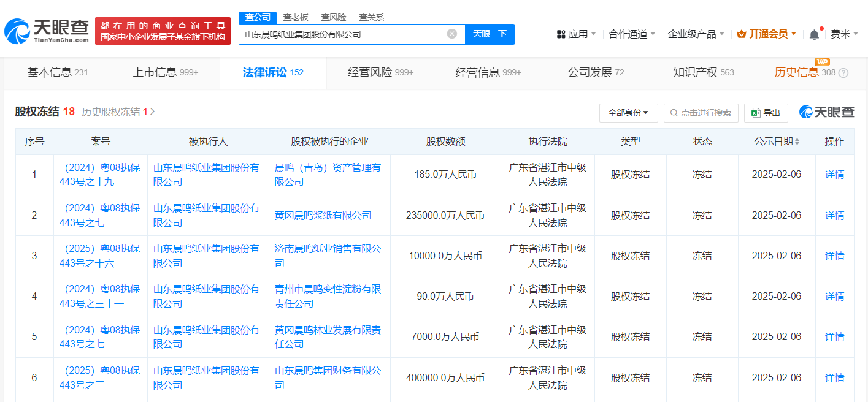Click 详情 for row 2
Viewport: 868px width, 402px height.
click(x=834, y=215)
